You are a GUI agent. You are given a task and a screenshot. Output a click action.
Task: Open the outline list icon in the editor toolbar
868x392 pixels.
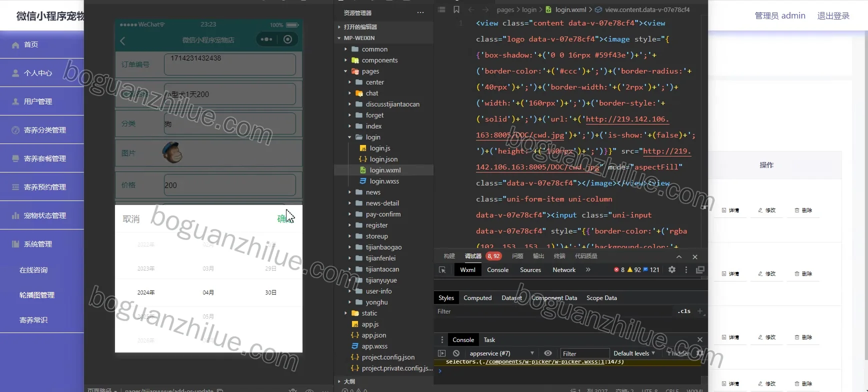click(x=441, y=9)
